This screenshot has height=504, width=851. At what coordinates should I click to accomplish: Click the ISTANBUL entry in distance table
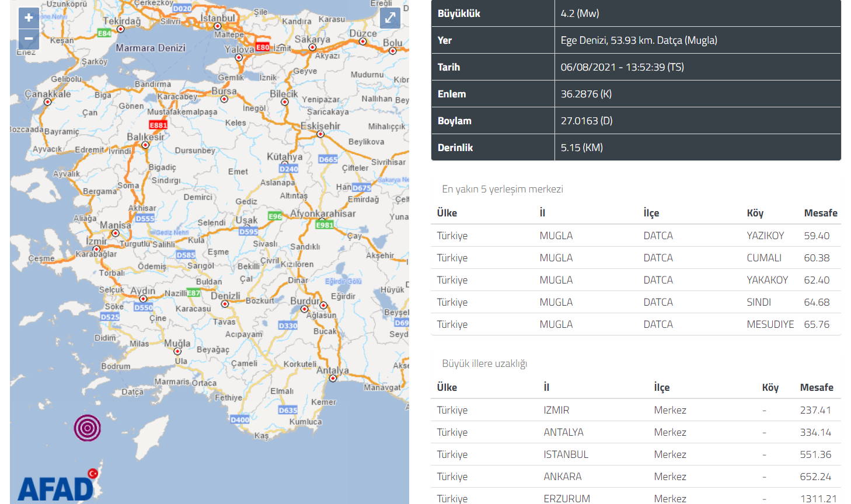pos(566,454)
